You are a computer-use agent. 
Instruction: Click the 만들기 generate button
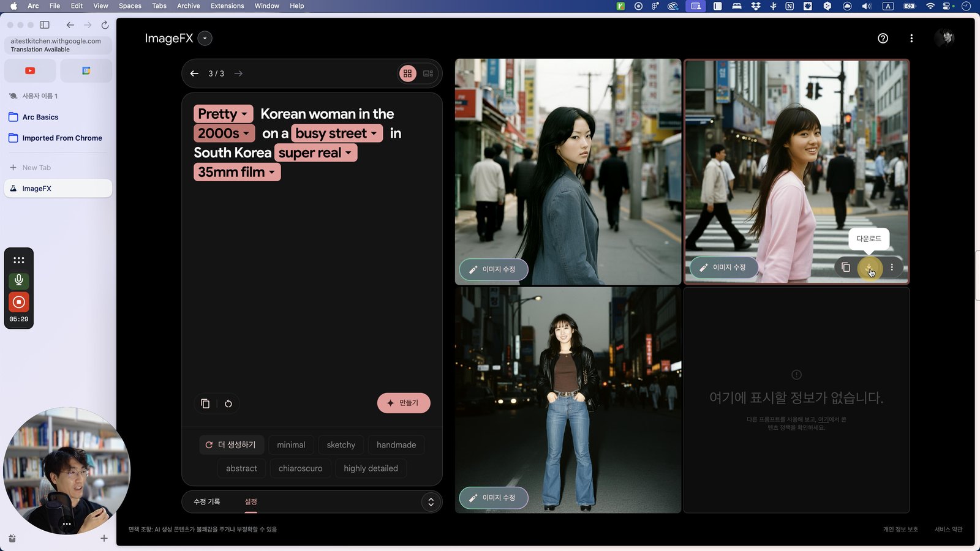[404, 403]
